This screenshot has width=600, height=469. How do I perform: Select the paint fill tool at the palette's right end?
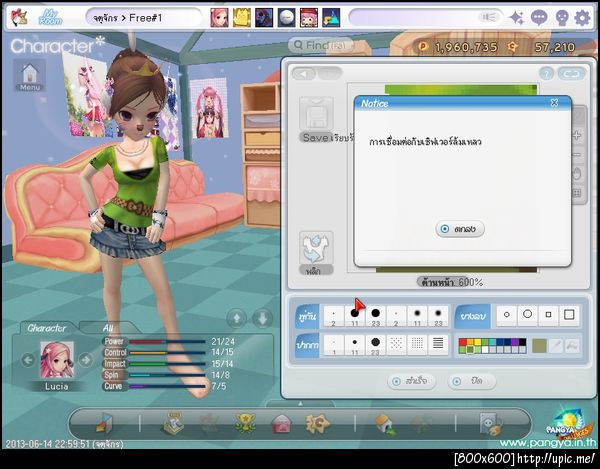tap(572, 346)
